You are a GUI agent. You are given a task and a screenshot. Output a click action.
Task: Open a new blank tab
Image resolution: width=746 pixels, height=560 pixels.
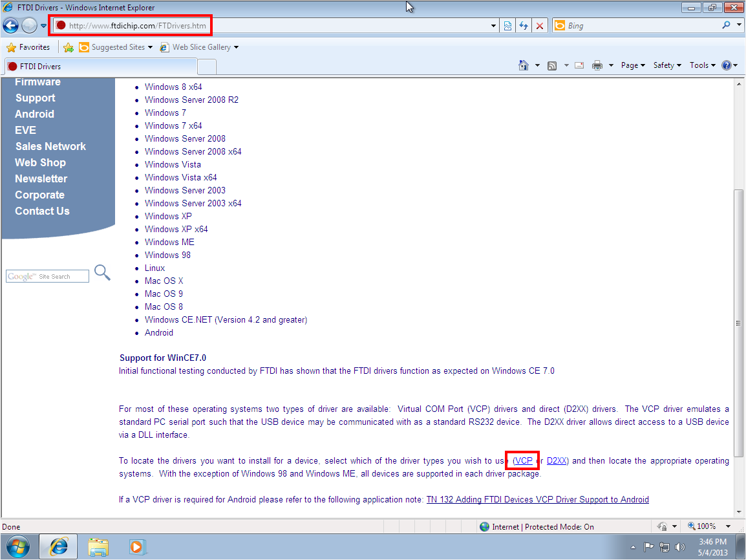[x=207, y=67]
